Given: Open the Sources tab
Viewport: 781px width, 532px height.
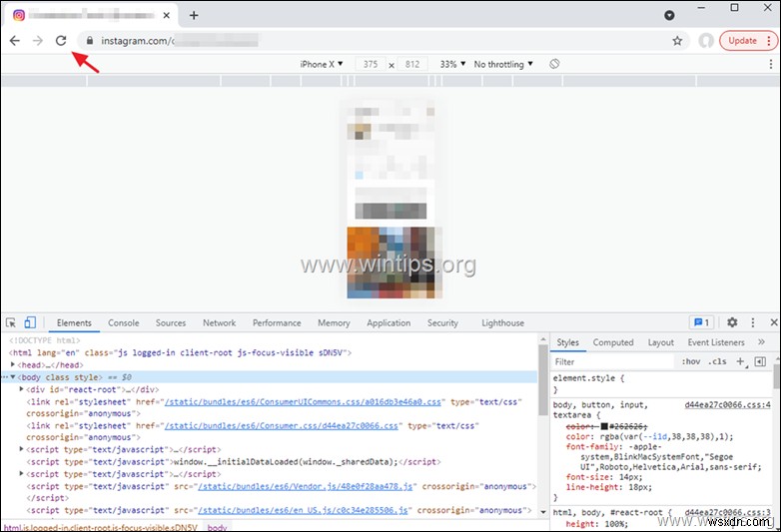Looking at the screenshot, I should tap(171, 323).
